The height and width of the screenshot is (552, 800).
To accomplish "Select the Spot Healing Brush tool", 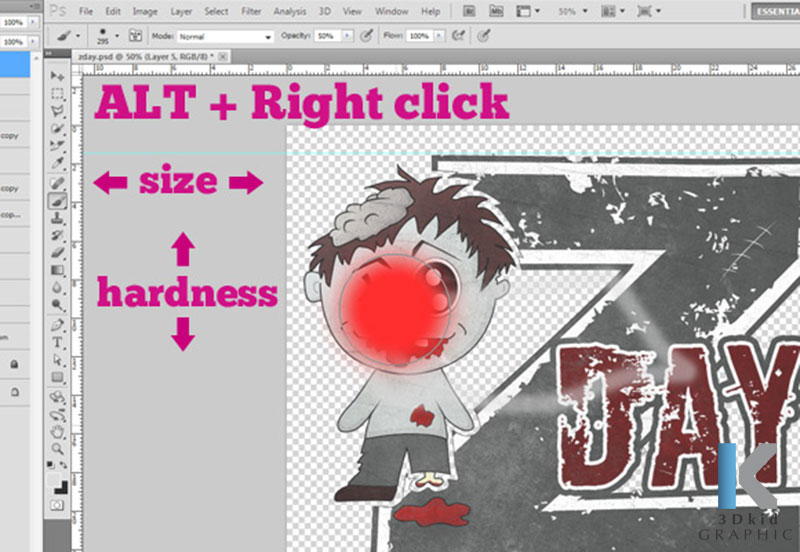I will (x=57, y=183).
